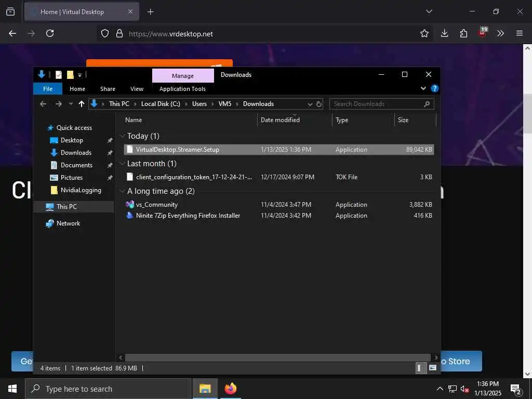Open the Application Tools ribbon tab
532x399 pixels.
click(182, 89)
